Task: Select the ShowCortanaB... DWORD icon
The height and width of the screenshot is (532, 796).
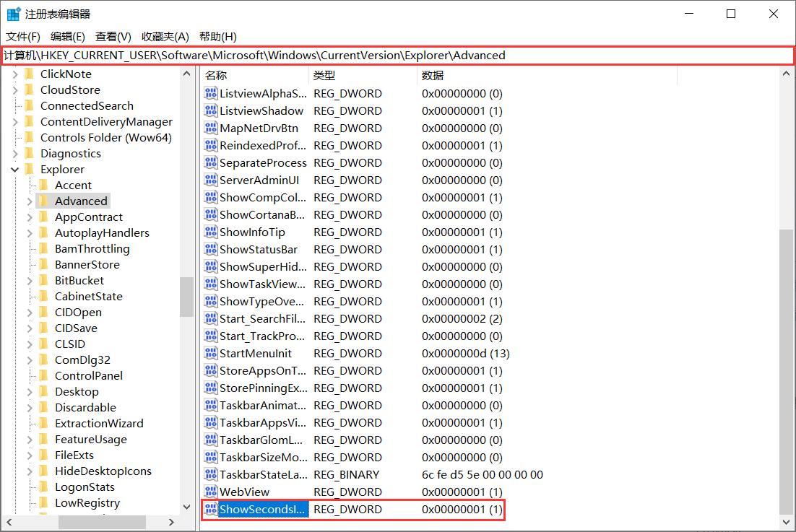Action: tap(211, 214)
